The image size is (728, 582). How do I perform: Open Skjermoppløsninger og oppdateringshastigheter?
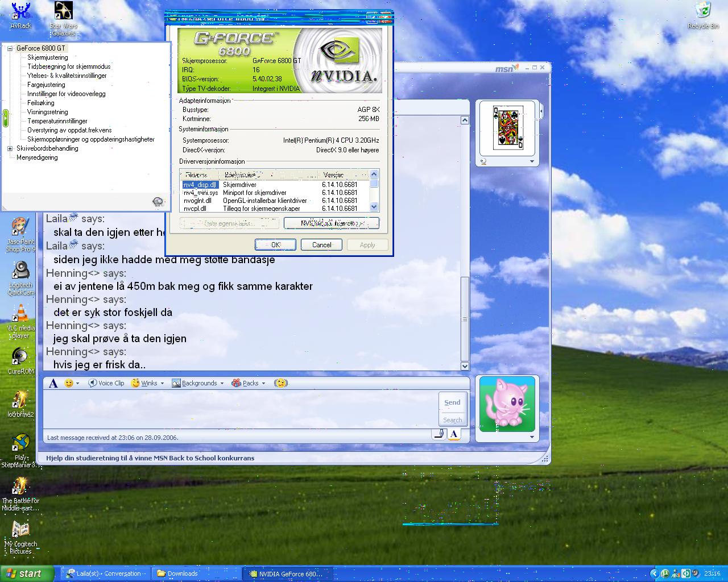coord(91,139)
